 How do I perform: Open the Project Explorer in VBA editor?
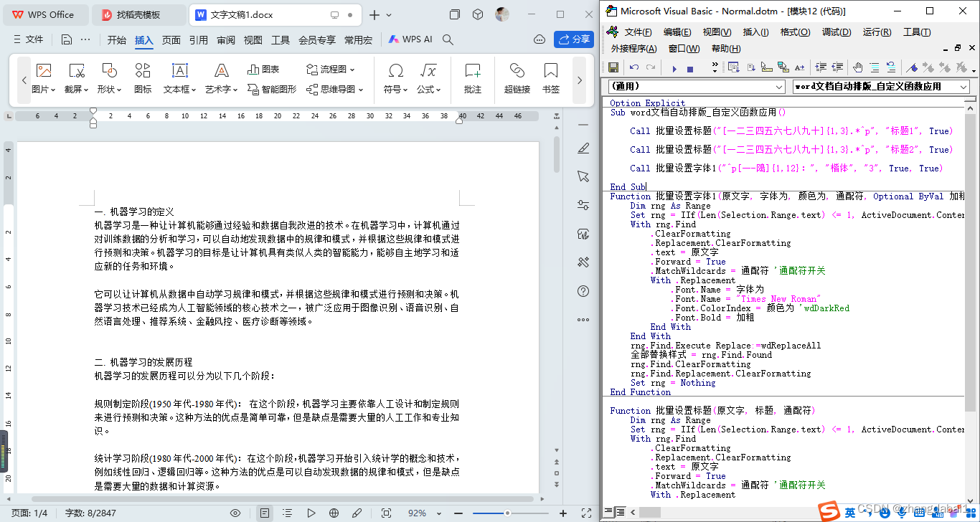(x=732, y=67)
